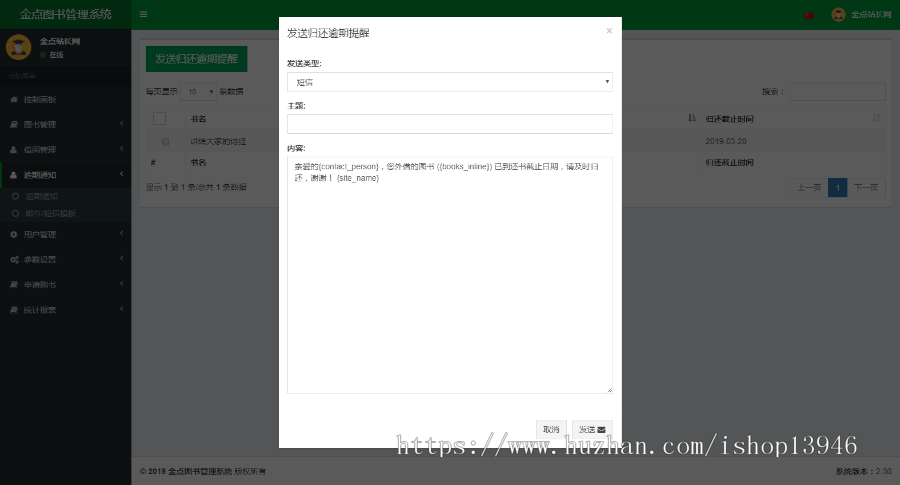Click the green online status dot 在线

pyautogui.click(x=43, y=55)
